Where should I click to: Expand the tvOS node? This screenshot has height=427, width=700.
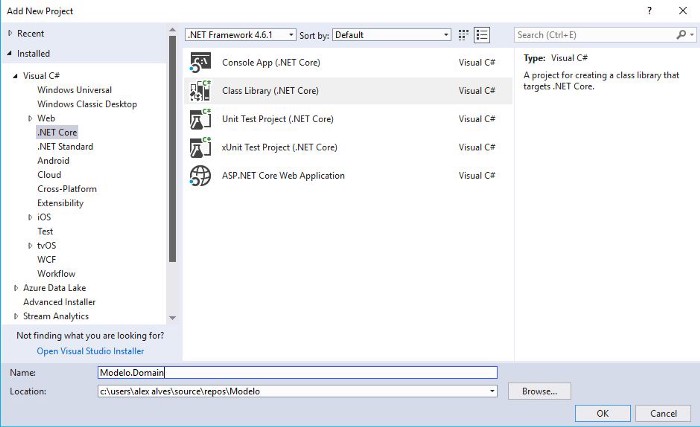tap(30, 246)
